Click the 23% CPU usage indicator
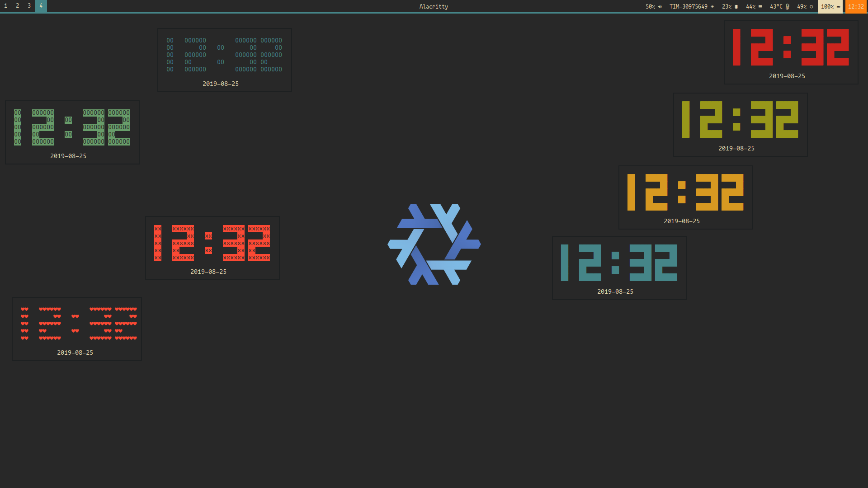The height and width of the screenshot is (488, 868). click(x=730, y=6)
